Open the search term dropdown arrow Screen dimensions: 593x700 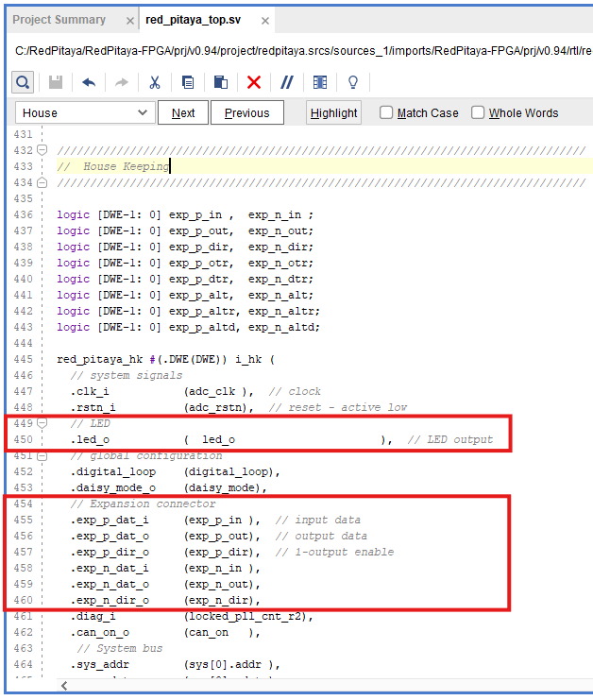tap(143, 112)
